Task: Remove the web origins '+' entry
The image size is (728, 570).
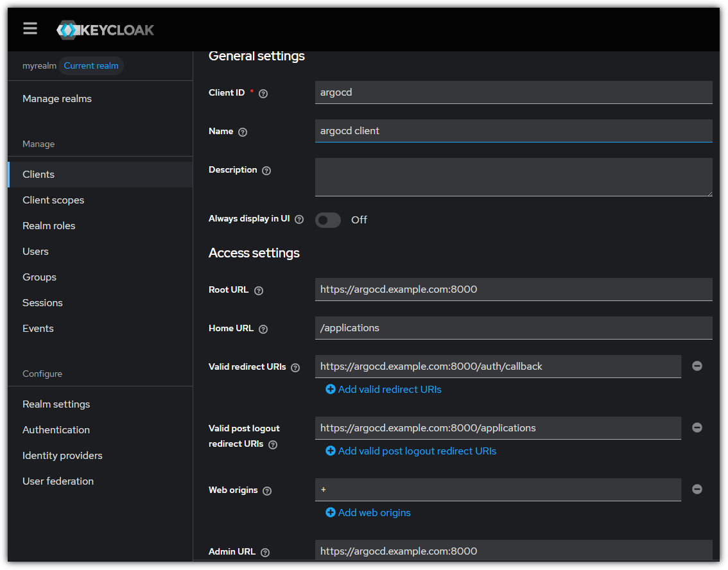Action: point(697,488)
